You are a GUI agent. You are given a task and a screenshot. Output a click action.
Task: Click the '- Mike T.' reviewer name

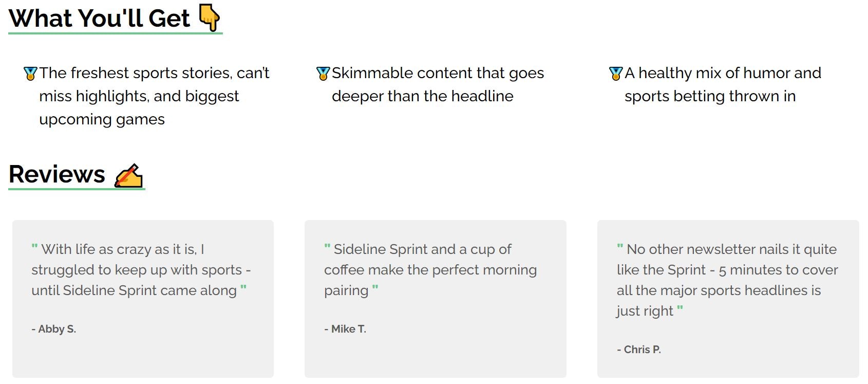tap(345, 329)
